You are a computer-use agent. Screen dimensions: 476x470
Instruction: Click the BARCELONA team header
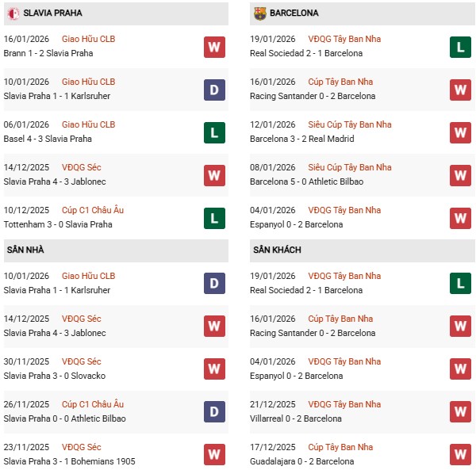tap(294, 13)
